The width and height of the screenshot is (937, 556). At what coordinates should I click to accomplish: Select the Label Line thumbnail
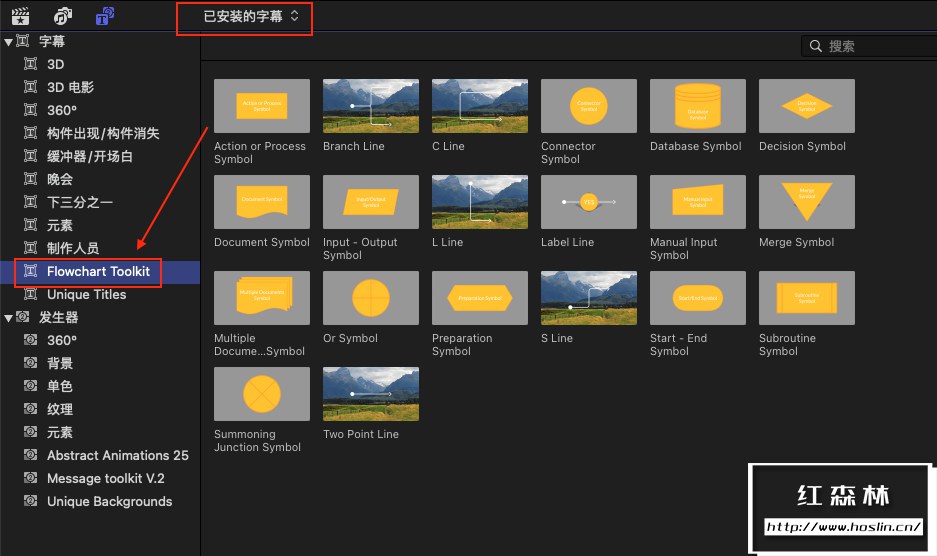click(x=589, y=202)
